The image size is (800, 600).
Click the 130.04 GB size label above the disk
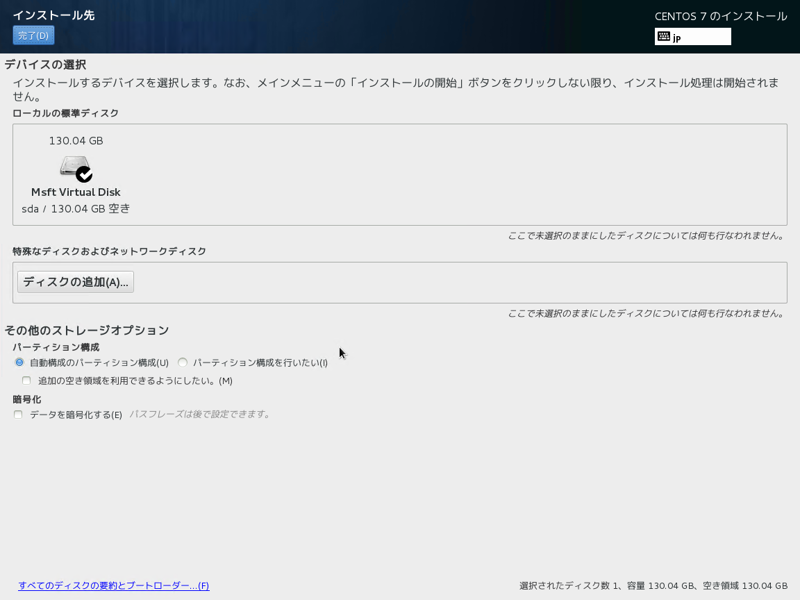pos(76,141)
